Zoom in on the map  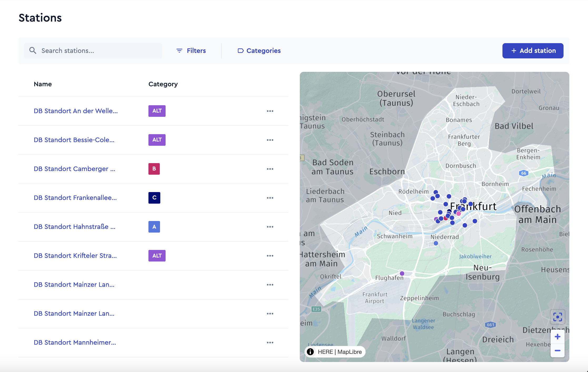coord(557,337)
